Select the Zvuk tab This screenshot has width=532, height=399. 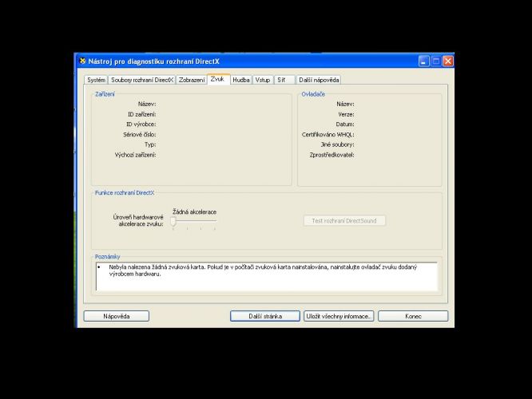click(218, 79)
